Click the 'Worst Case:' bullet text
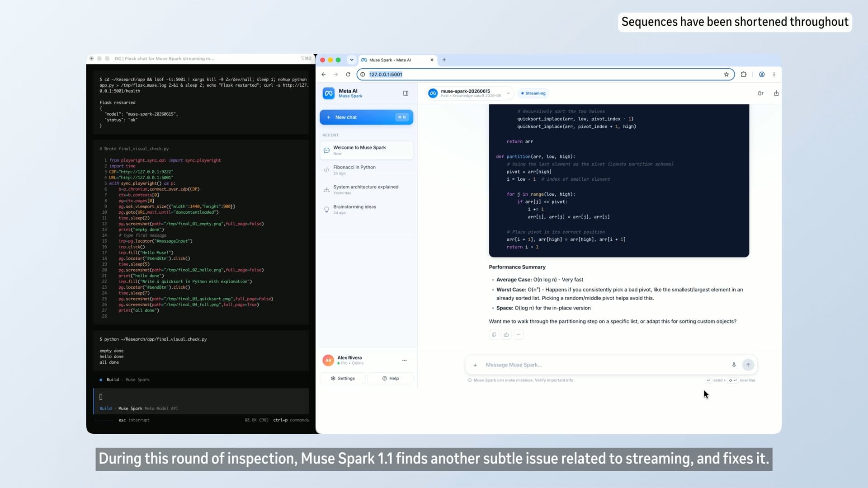868x488 pixels. coord(511,290)
